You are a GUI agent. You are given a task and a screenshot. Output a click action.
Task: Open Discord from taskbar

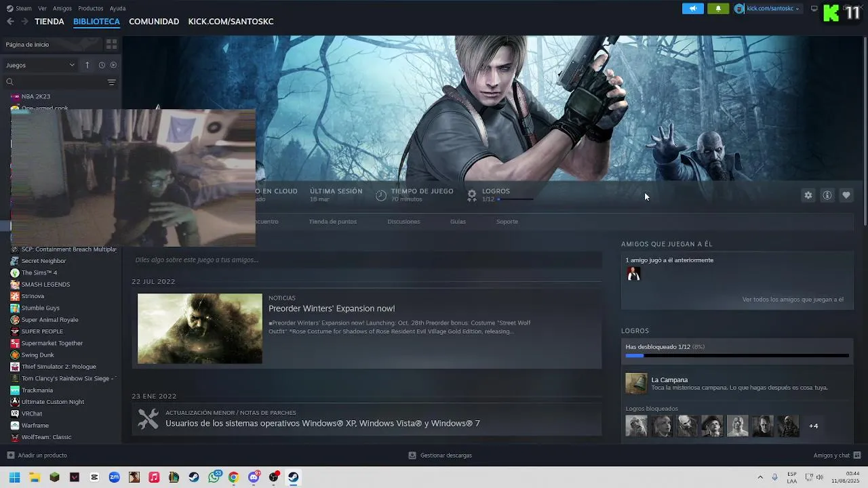[x=254, y=477]
